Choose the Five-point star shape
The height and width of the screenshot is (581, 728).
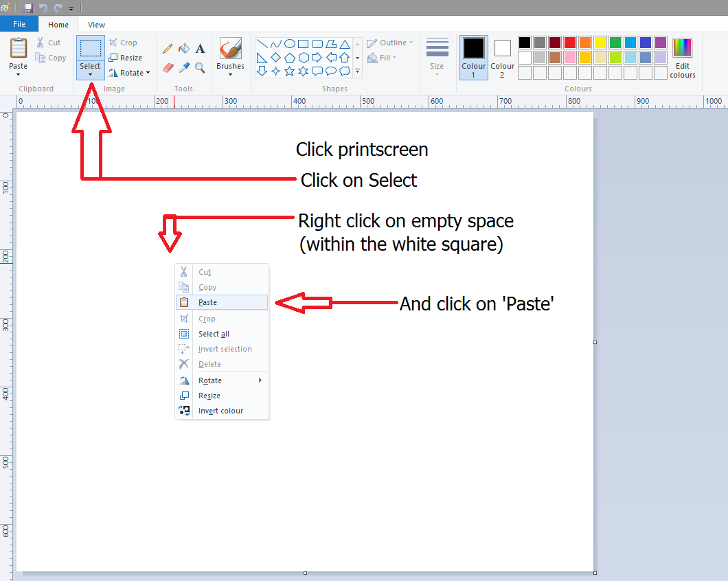(x=289, y=71)
